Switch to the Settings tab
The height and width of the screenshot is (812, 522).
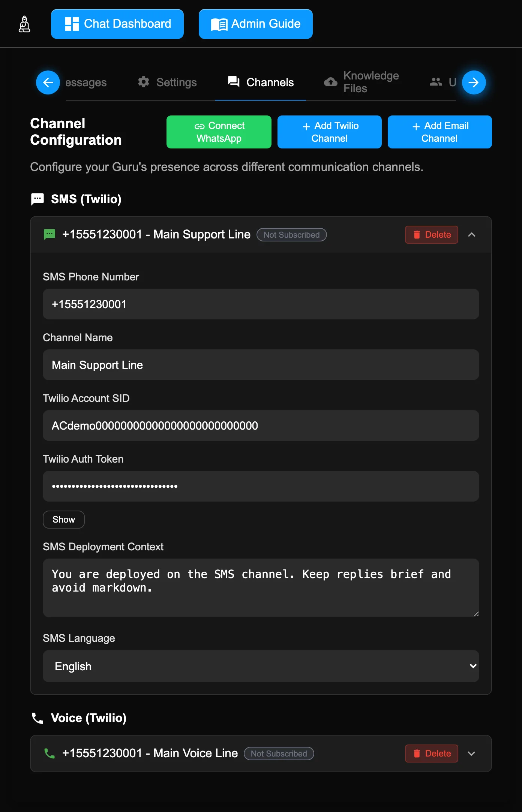point(167,82)
